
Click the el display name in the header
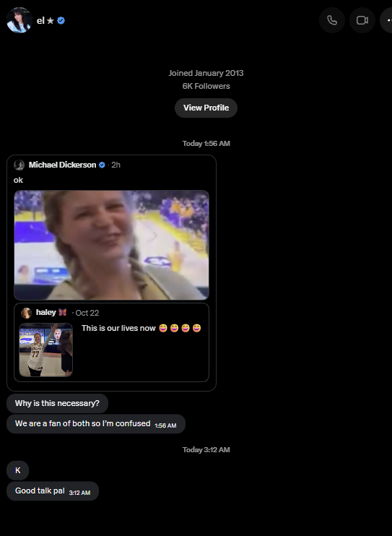(x=40, y=21)
